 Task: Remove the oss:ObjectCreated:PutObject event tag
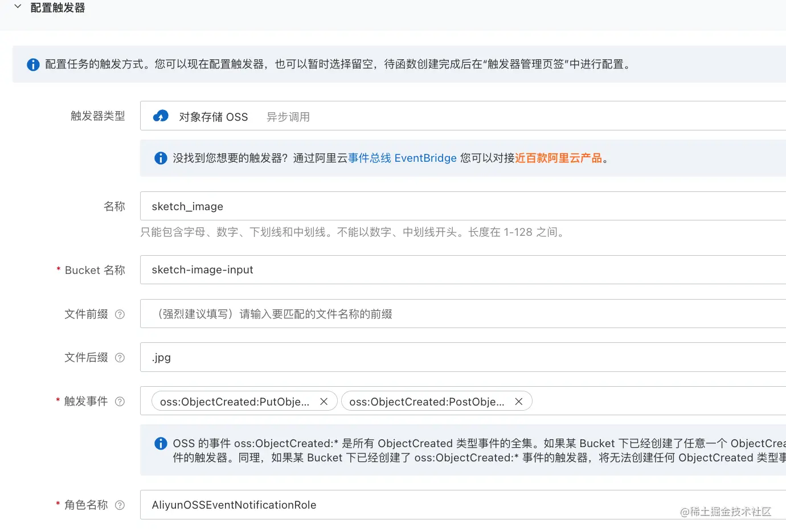(x=324, y=402)
